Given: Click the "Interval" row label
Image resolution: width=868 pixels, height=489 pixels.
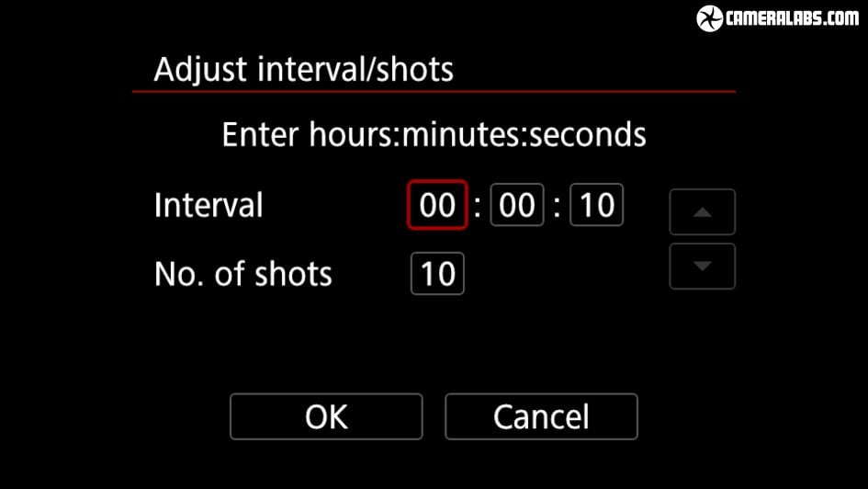Looking at the screenshot, I should click(209, 205).
